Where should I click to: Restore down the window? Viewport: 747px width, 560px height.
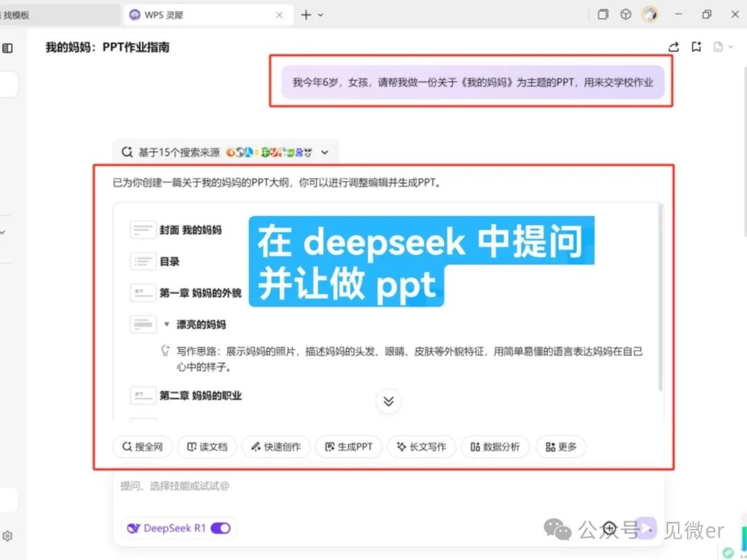pos(706,15)
